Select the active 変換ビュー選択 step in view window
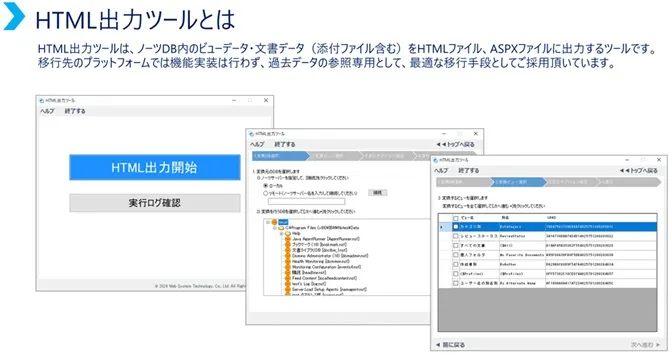The width and height of the screenshot is (672, 361). click(x=518, y=182)
